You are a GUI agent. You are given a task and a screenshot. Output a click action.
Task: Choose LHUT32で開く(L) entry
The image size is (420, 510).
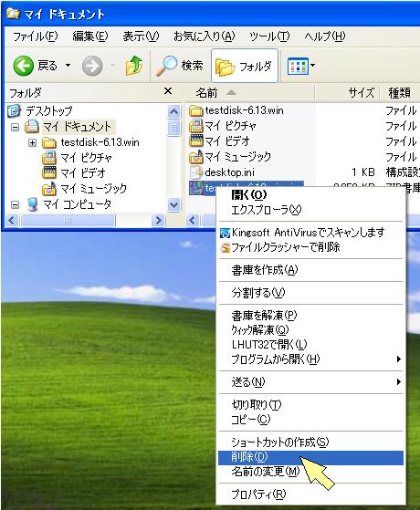(311, 345)
